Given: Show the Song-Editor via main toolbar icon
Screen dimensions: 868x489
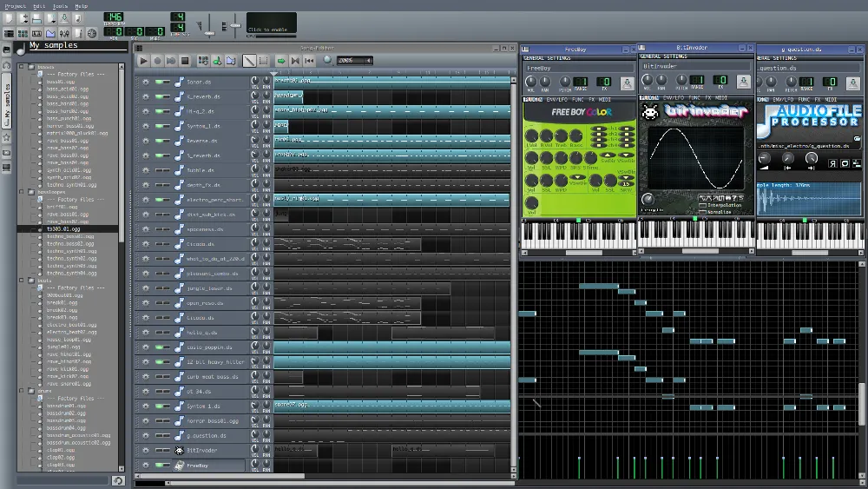Looking at the screenshot, I should pyautogui.click(x=9, y=34).
